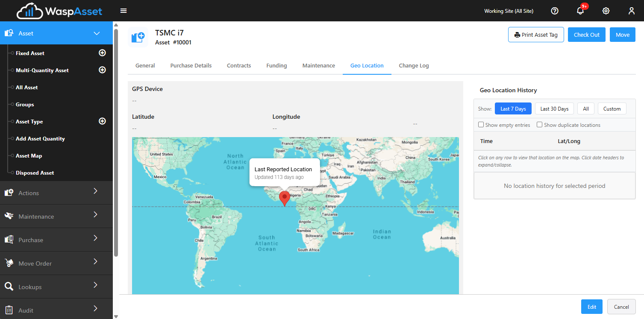Select the Custom date range filter

pos(612,108)
